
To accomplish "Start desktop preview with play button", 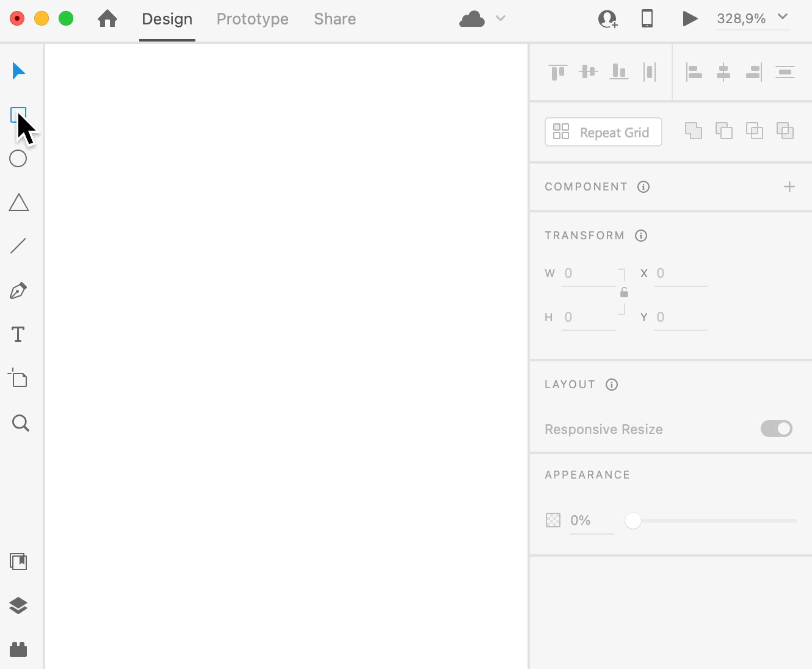I will coord(690,19).
